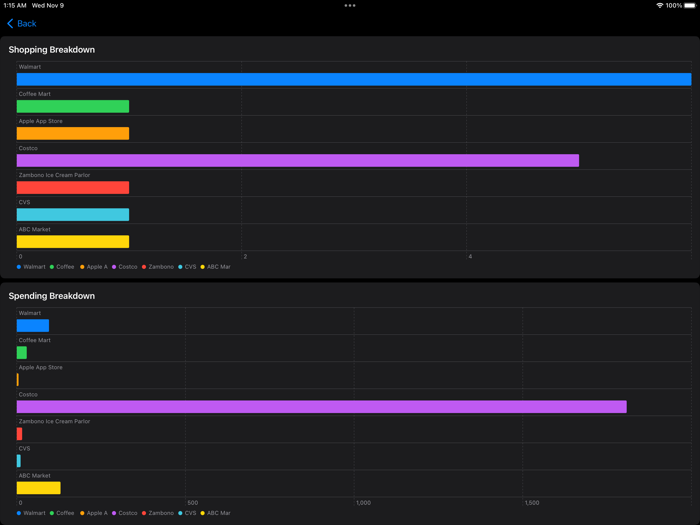
Task: Tap the Wi-Fi status icon
Action: click(659, 6)
